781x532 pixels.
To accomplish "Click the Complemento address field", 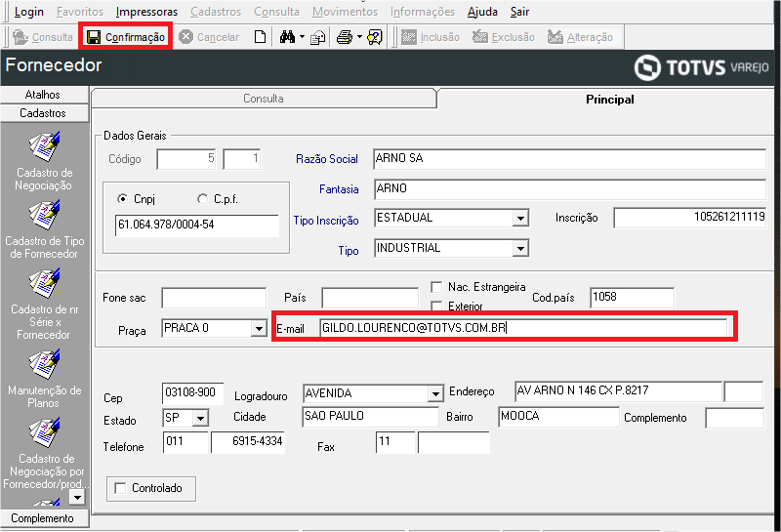I will click(x=735, y=418).
